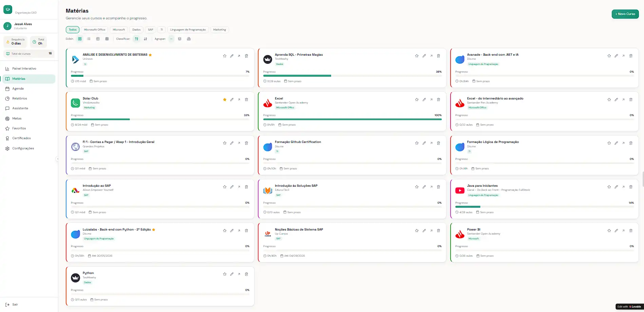Log out using Sair link
644x312 pixels.
15,305
